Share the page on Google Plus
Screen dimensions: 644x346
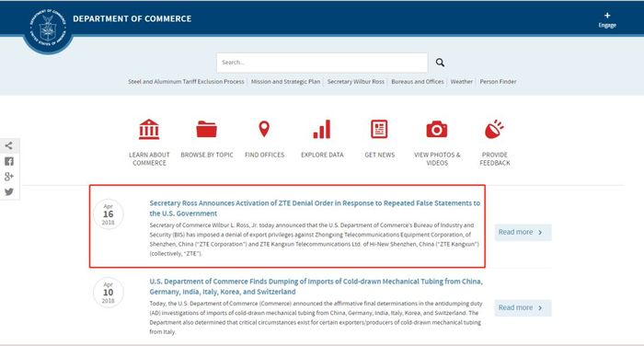[9, 177]
